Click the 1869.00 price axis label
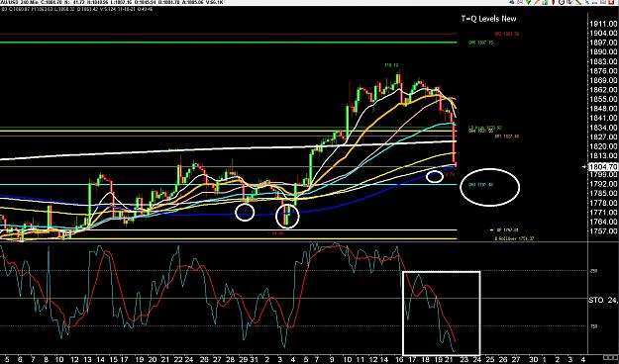The height and width of the screenshot is (364, 619). [x=603, y=80]
